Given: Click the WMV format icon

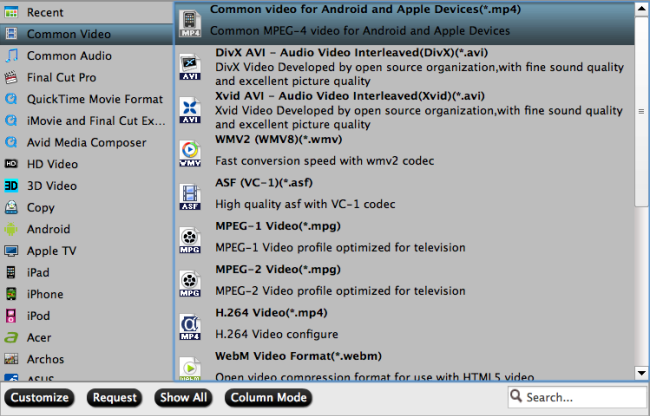Looking at the screenshot, I should 190,154.
